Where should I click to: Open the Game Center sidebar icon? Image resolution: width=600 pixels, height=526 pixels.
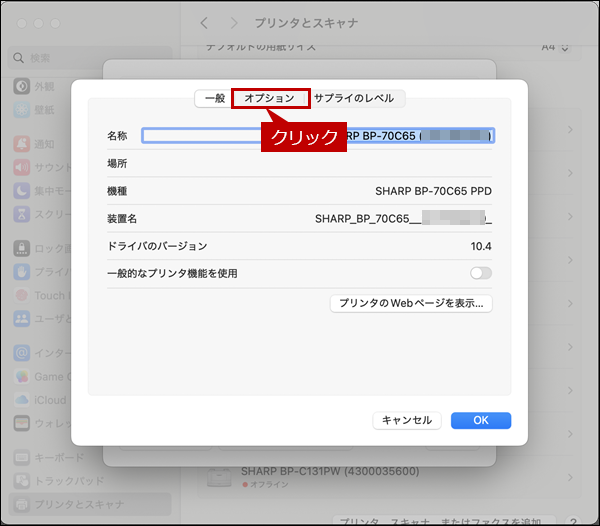click(x=21, y=377)
